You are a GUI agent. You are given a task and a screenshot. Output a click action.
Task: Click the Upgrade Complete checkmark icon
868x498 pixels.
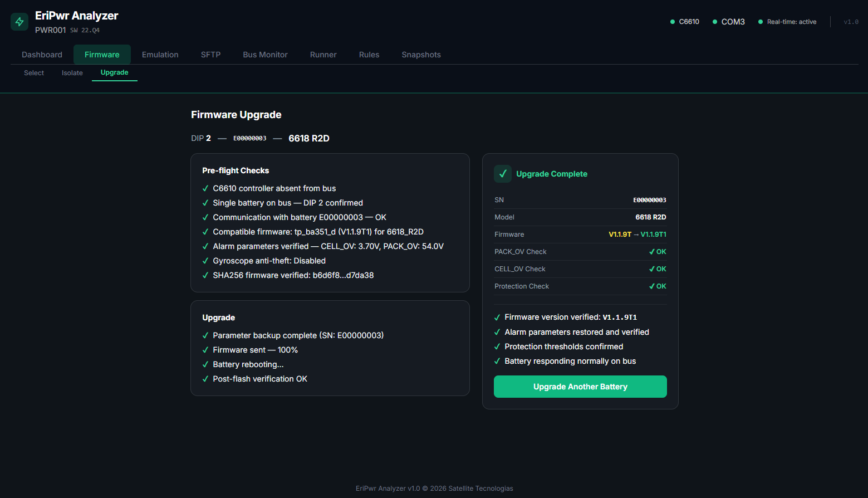[503, 174]
